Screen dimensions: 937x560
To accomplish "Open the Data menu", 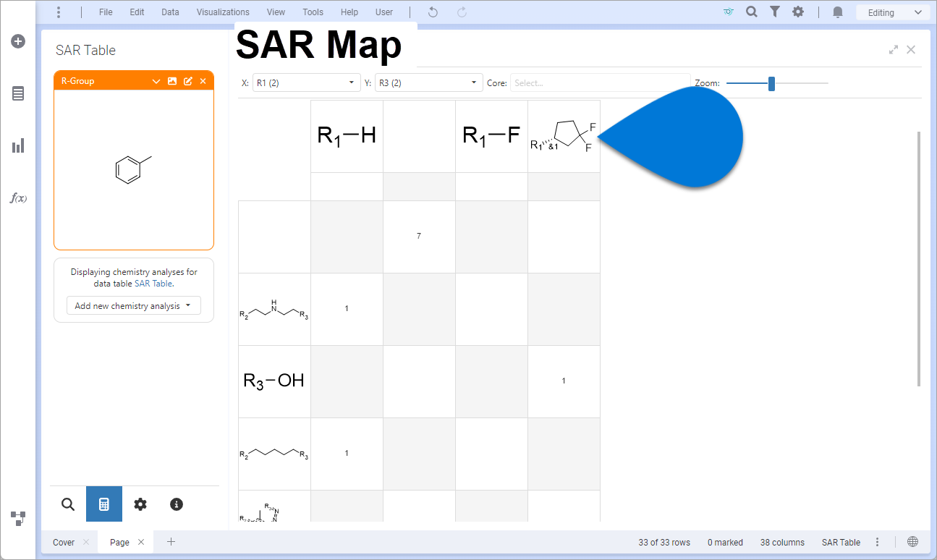I will pos(170,12).
